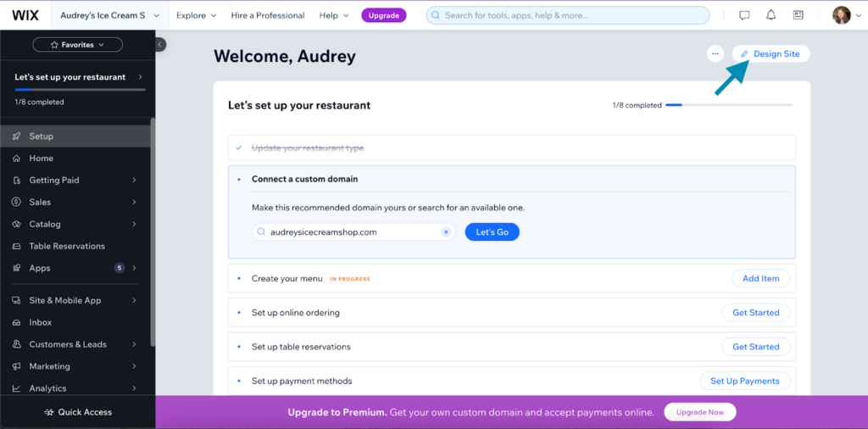Click Upgrade Now in the purple banner

(699, 412)
